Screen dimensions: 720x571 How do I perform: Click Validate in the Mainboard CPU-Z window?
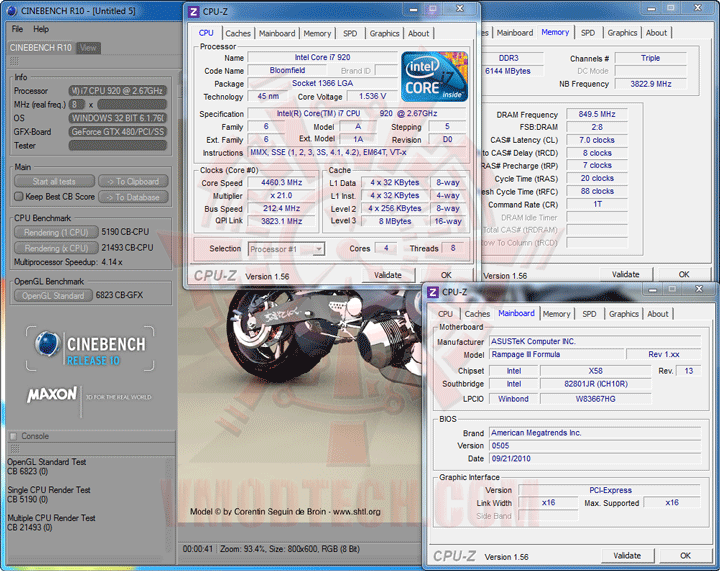(627, 555)
